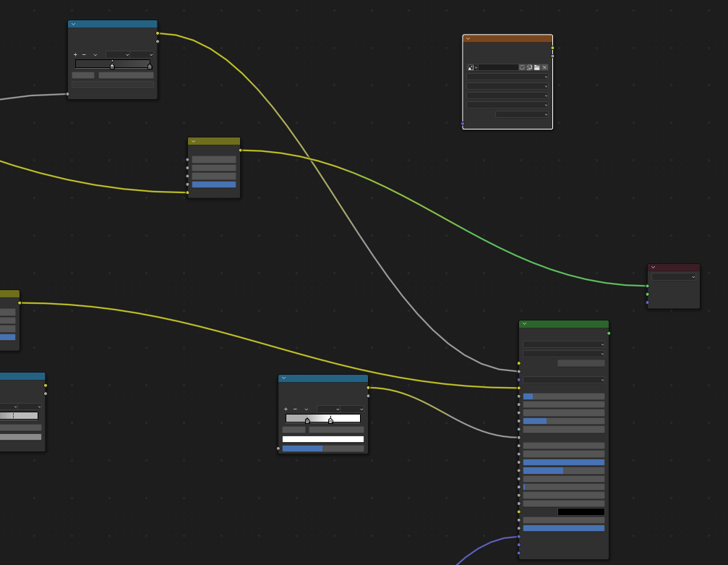This screenshot has width=728, height=565.
Task: Click purple vector input socket on orange node
Action: pos(463,124)
